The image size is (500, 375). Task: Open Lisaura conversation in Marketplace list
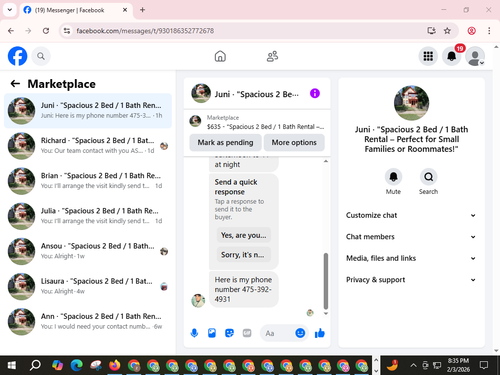pos(88,286)
